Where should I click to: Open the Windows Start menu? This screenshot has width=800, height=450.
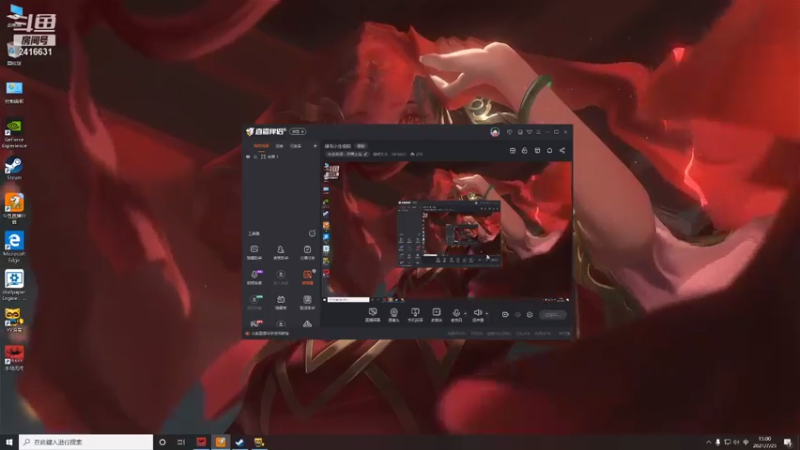pyautogui.click(x=9, y=442)
